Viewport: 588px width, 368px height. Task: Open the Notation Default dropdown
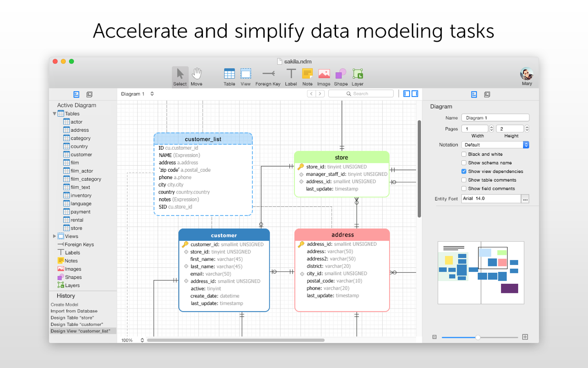coord(495,145)
